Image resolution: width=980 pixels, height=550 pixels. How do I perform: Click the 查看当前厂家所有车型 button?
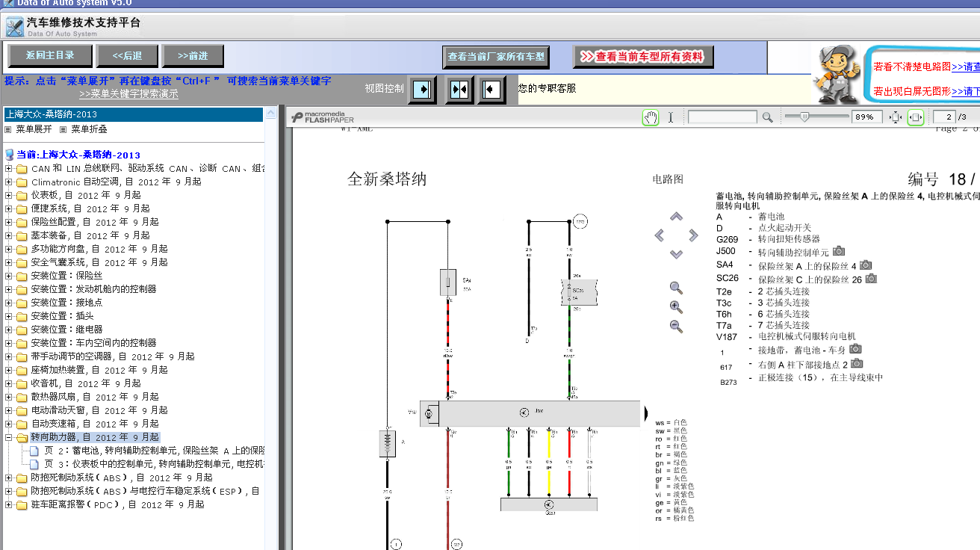[496, 56]
